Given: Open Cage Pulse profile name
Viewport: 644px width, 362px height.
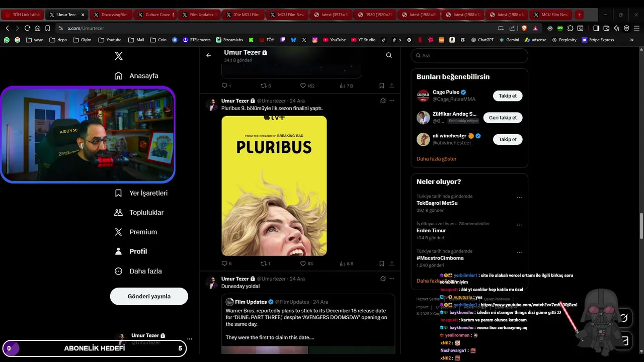Looking at the screenshot, I should [x=446, y=93].
